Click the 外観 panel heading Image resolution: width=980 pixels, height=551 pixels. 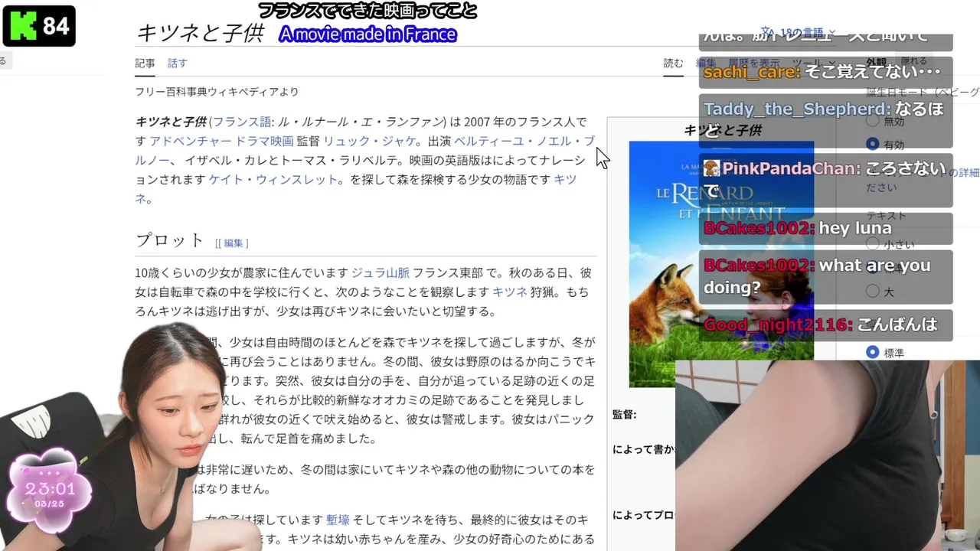coord(877,62)
